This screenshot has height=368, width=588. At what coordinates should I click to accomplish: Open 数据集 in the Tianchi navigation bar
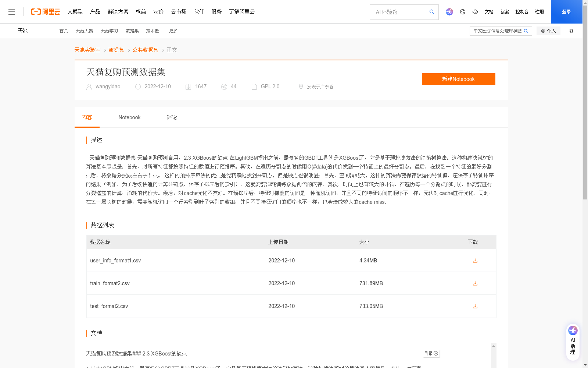pos(132,31)
